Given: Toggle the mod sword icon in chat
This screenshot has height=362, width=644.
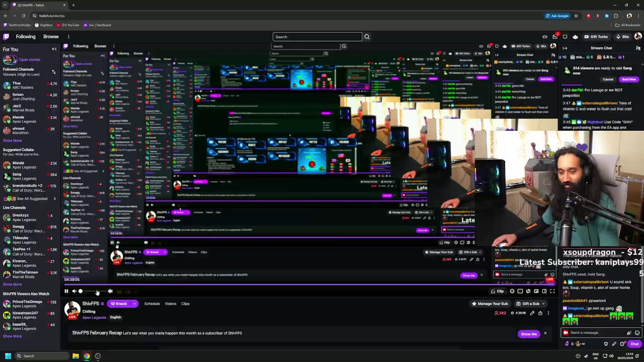Looking at the screenshot, I should coord(614,344).
